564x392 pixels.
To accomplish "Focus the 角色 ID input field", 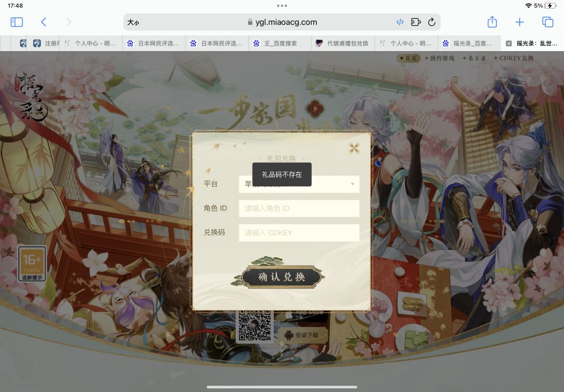I will [x=299, y=208].
